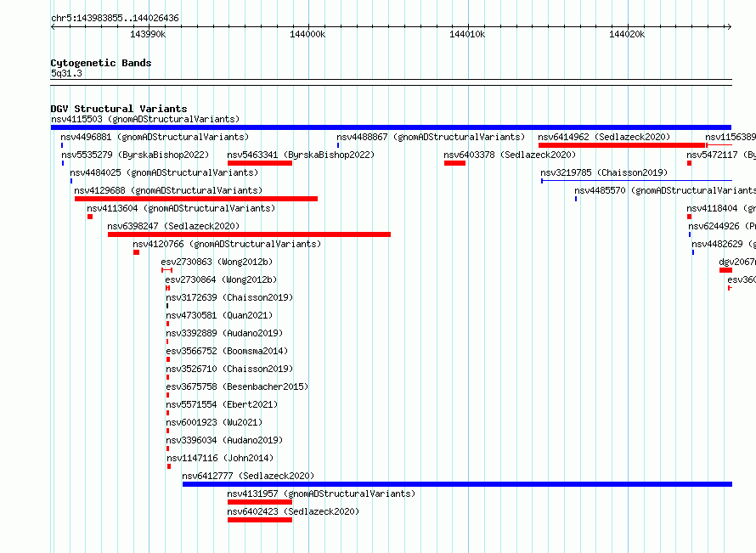
Task: Click the red bar under nsv4131957
Action: tap(260, 502)
